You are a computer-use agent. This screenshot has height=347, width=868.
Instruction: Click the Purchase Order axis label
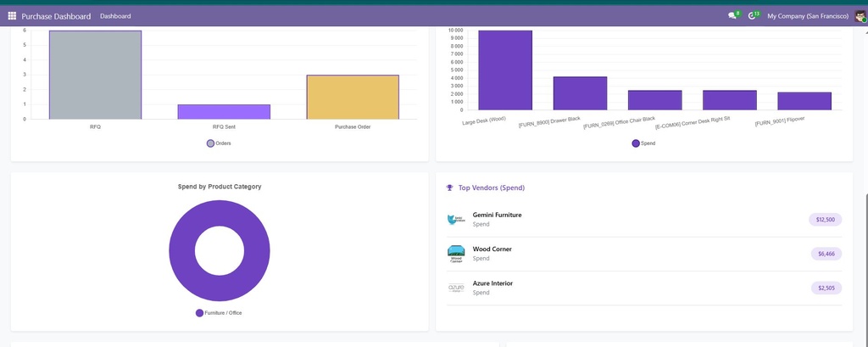353,127
